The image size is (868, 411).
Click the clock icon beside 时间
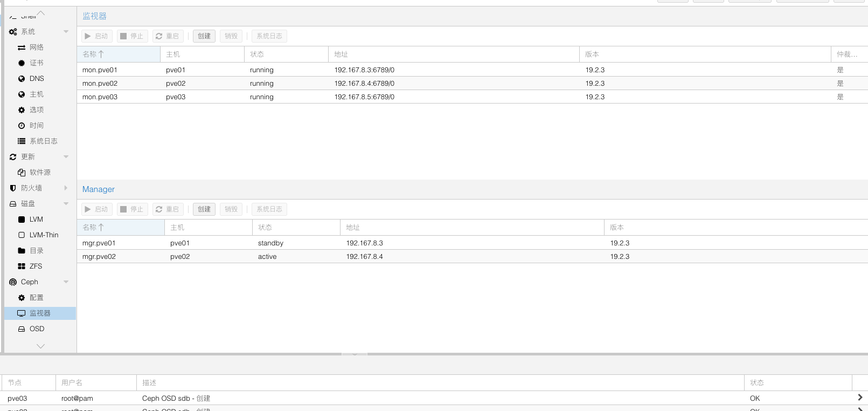22,126
